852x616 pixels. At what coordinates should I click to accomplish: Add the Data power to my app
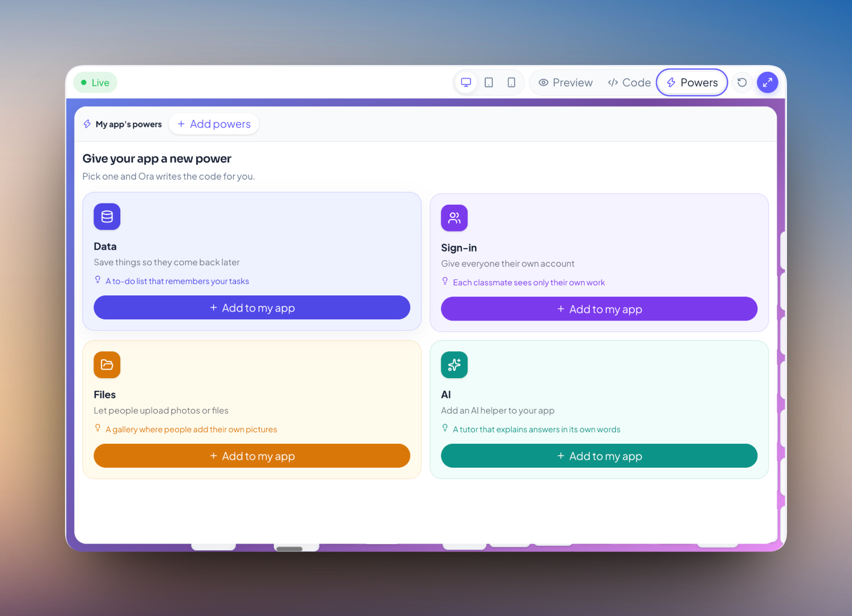pos(252,308)
